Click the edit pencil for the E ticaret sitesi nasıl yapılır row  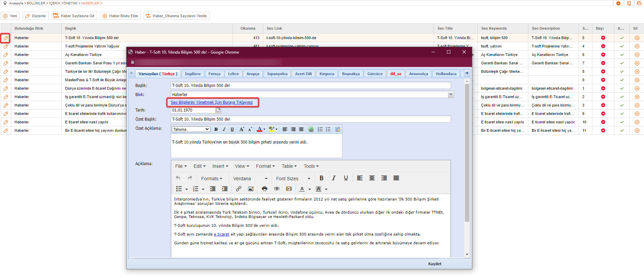6,122
